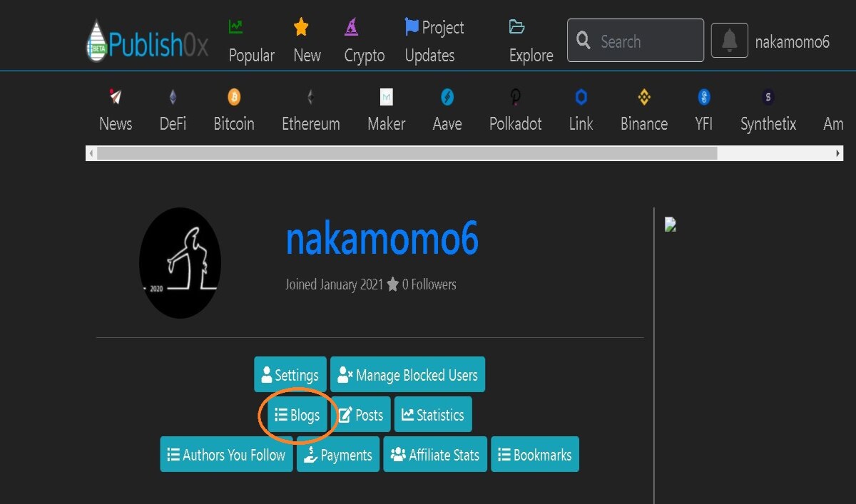
Task: Click the horizontal scrollbar right arrow
Action: [838, 153]
